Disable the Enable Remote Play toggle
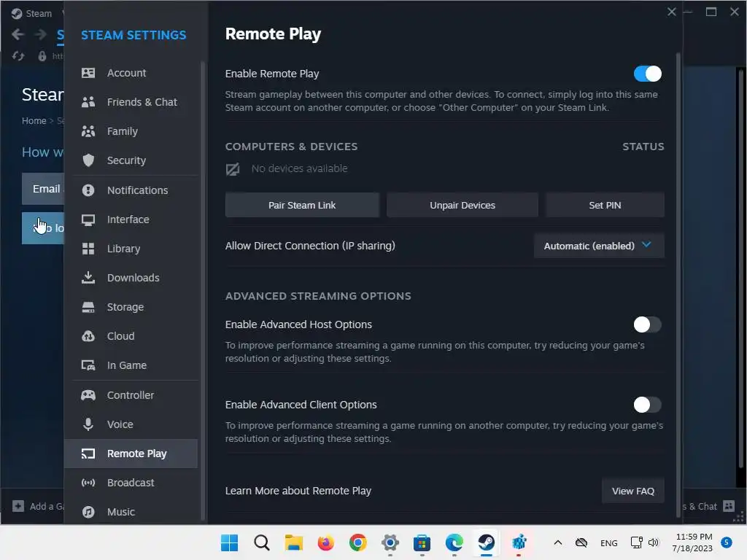Screen dimensions: 747x560 pyautogui.click(x=648, y=74)
